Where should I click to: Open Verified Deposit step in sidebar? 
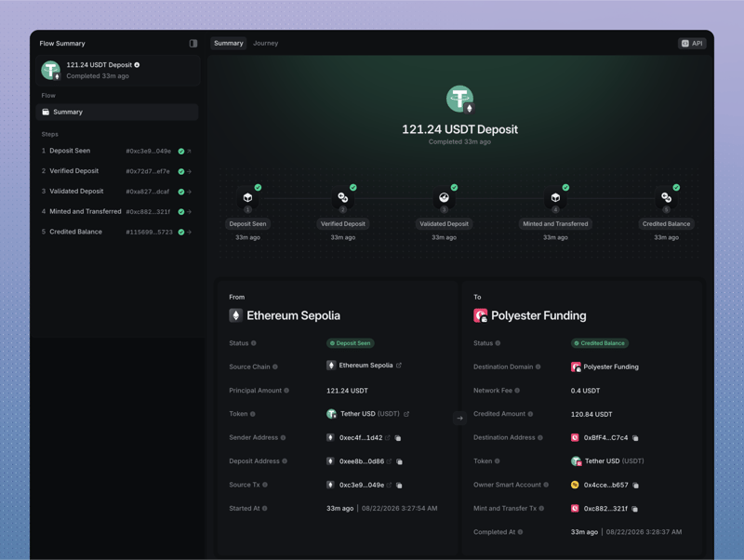[117, 171]
